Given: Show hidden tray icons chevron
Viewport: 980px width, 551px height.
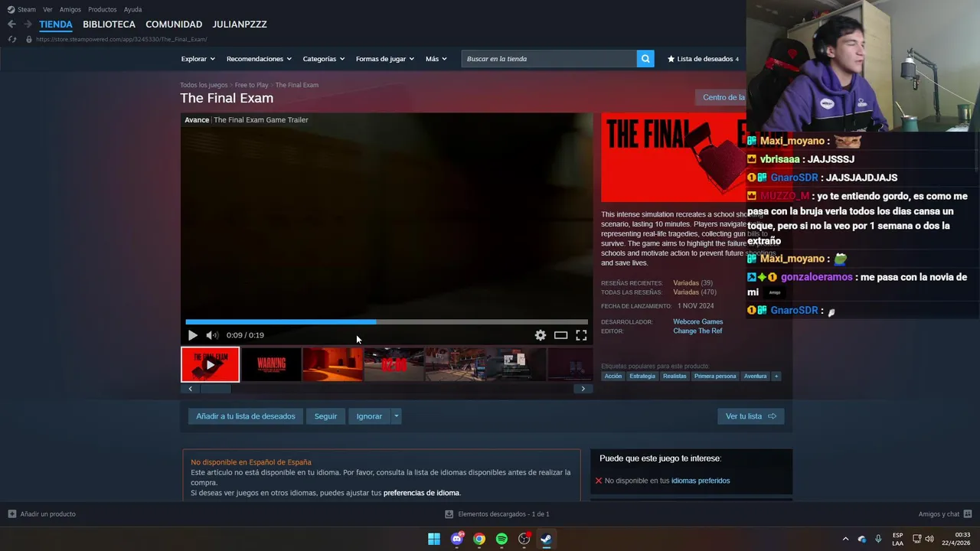Looking at the screenshot, I should click(845, 539).
